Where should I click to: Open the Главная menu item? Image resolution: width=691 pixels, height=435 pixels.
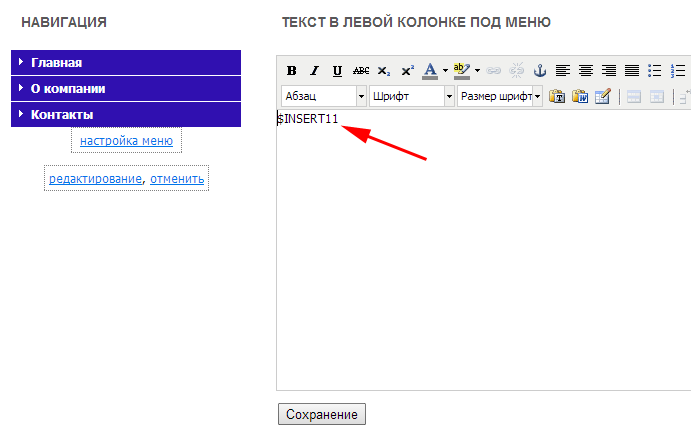tap(56, 62)
